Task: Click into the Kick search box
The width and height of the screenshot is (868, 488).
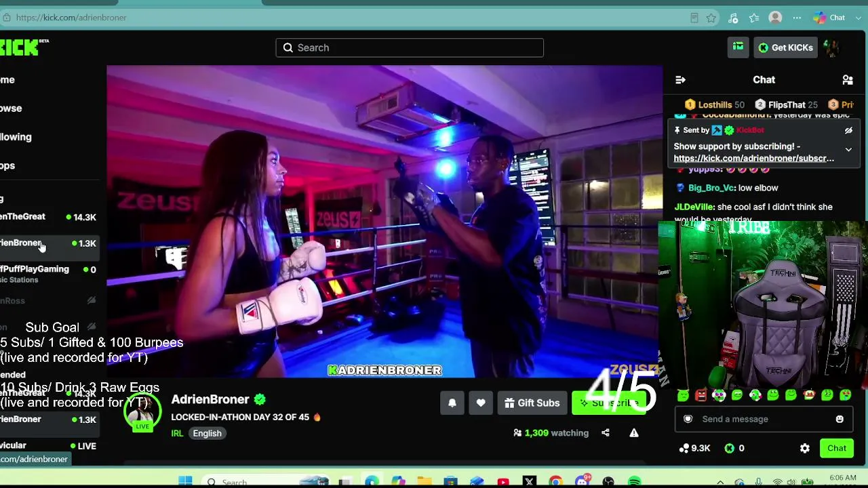Action: [410, 47]
